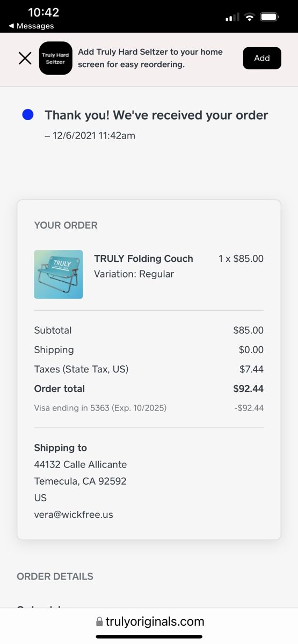Tap the Wi-Fi status icon
This screenshot has width=298, height=644.
point(249,17)
